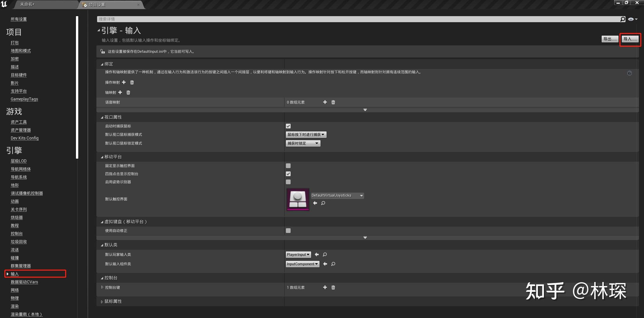644x318 pixels.
Task: Add a new 操作映射 with the plus icon
Action: click(124, 82)
